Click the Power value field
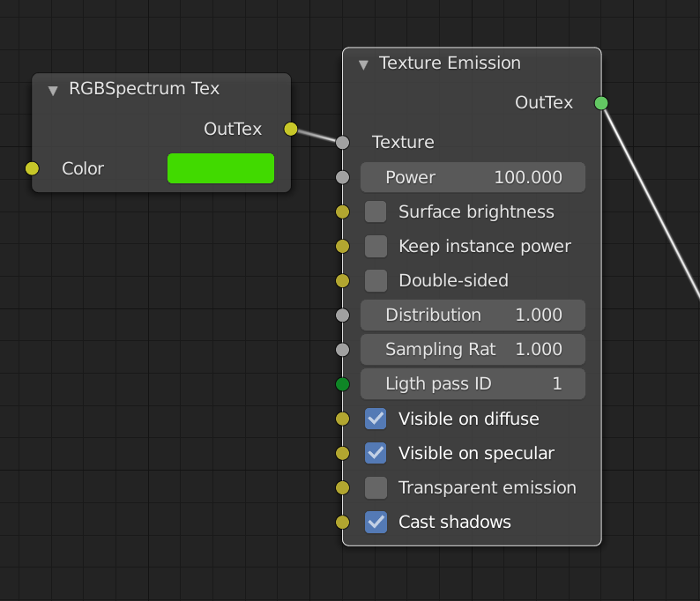 click(473, 177)
